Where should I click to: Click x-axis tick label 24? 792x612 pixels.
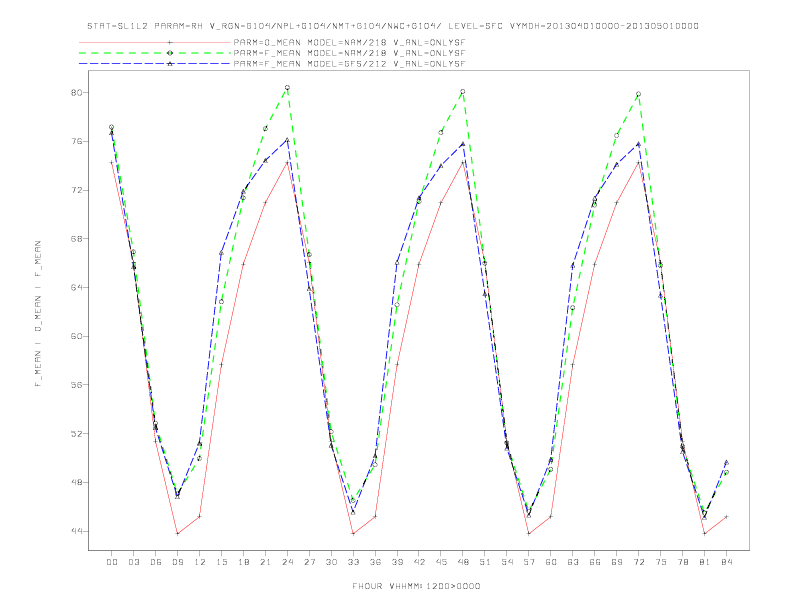pos(287,562)
